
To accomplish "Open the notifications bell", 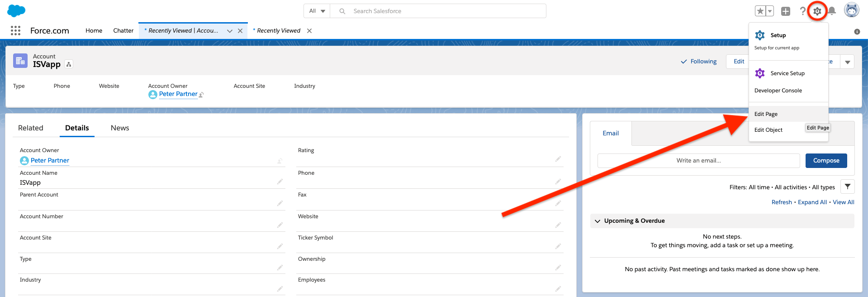I will point(832,11).
